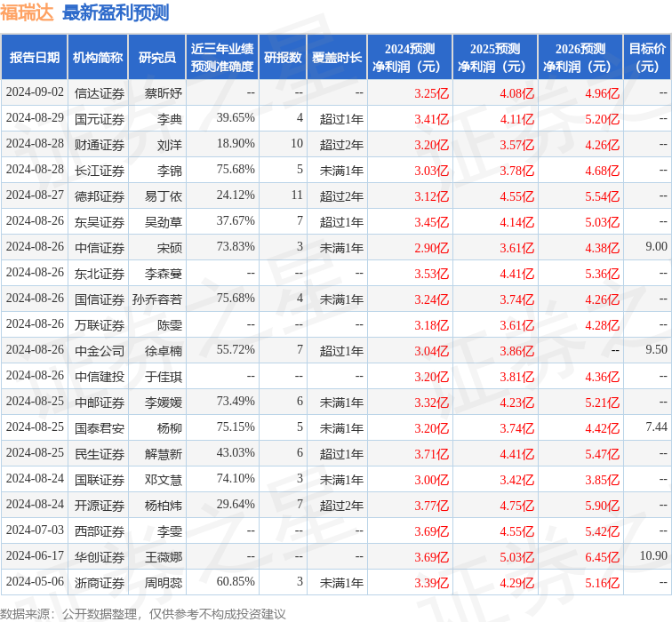Viewport: 672px width, 622px height.
Task: Select the 中金公司 institution cell
Action: 100,350
